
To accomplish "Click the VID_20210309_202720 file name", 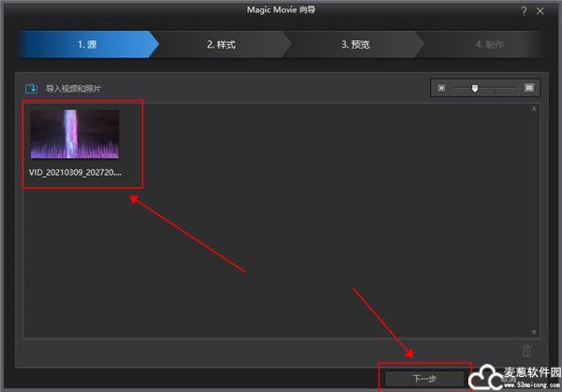I will [x=75, y=172].
